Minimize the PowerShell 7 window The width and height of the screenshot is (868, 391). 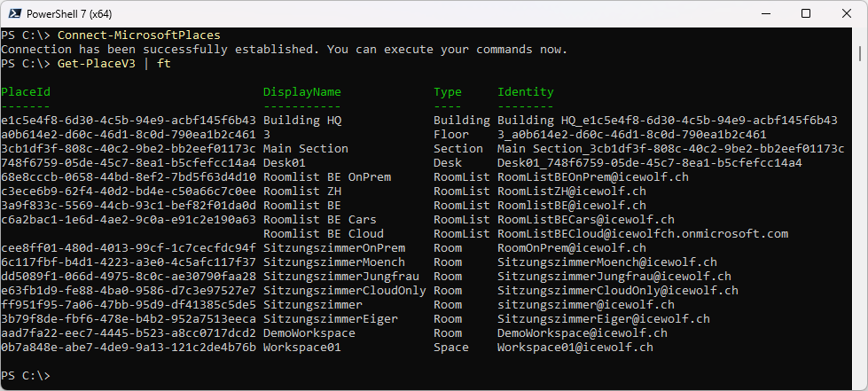click(x=765, y=14)
